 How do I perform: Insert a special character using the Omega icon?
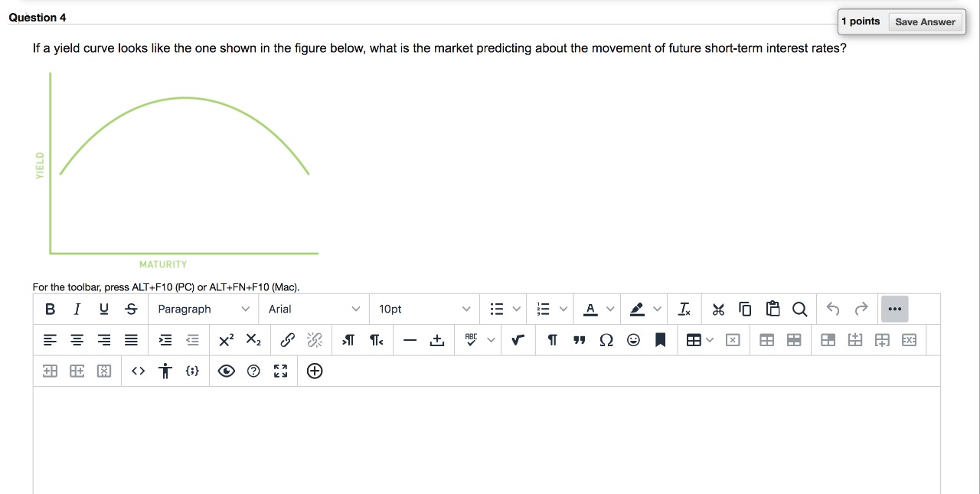point(606,339)
